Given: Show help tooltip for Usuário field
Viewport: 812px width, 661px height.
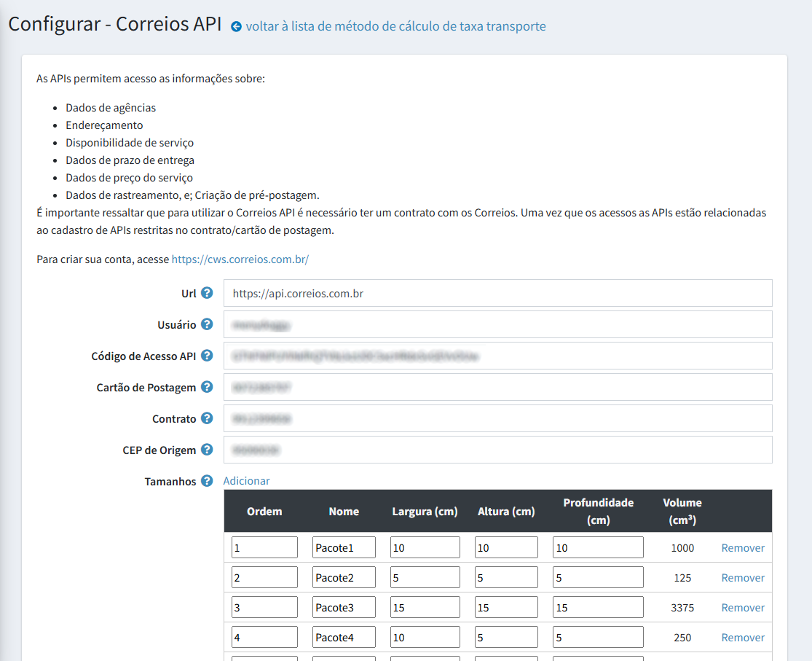Looking at the screenshot, I should tap(207, 324).
